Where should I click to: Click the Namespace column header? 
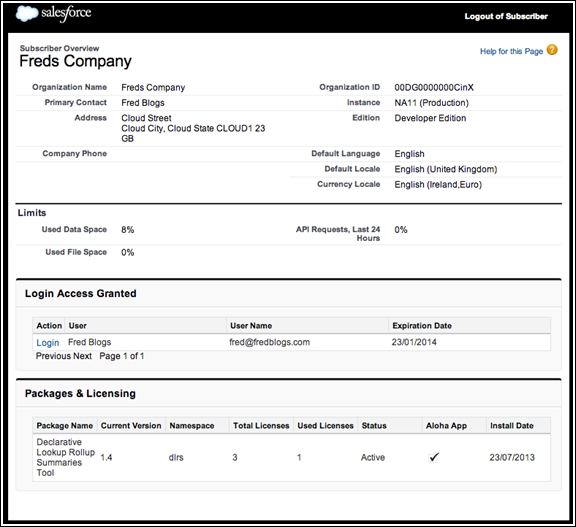point(197,426)
